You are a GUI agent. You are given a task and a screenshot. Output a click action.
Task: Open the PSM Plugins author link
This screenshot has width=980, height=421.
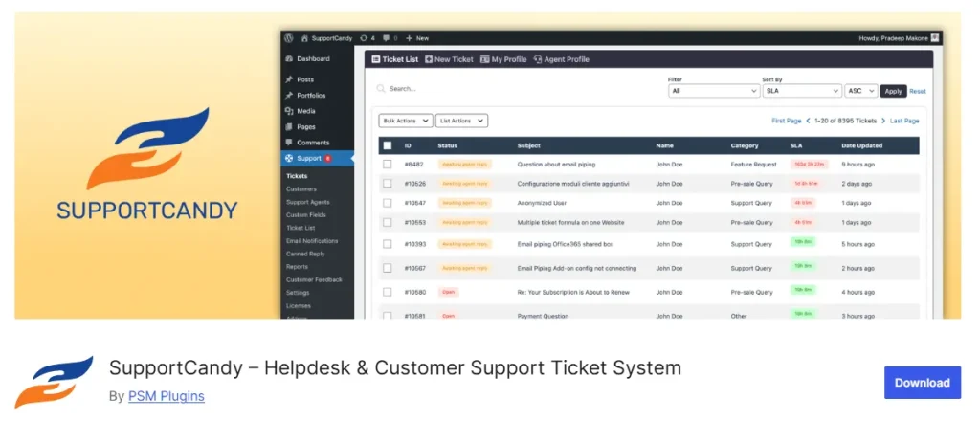167,396
